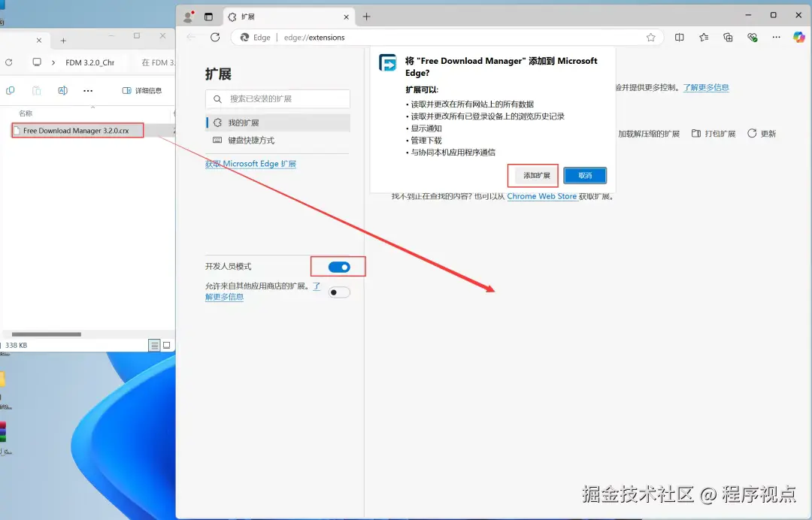Add current page to favorites via star icon
This screenshot has width=812, height=520.
(651, 37)
